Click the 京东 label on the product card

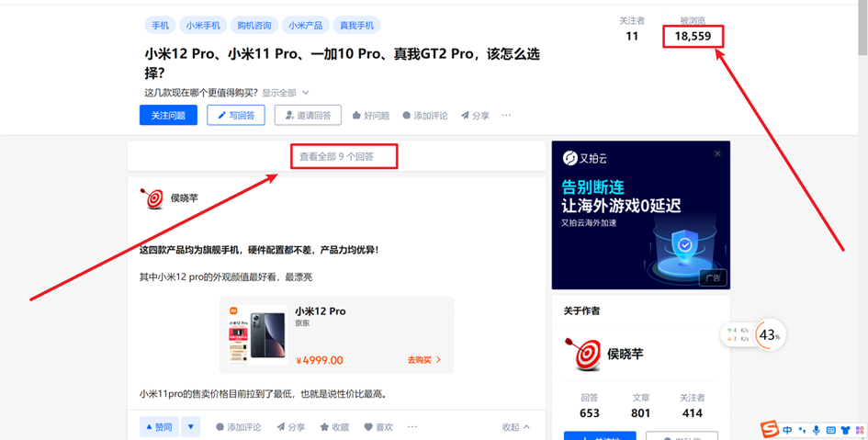click(302, 323)
